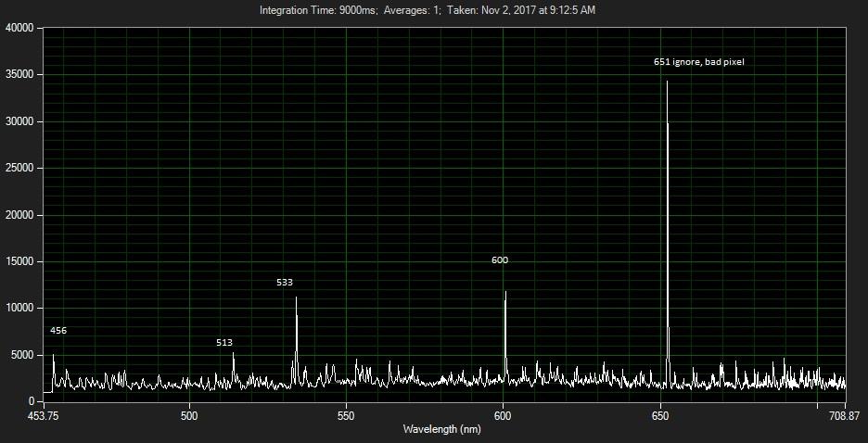Screen dimensions: 868x443
Task: Click the '651 ignore, bad pixel' annotation
Action: 698,62
